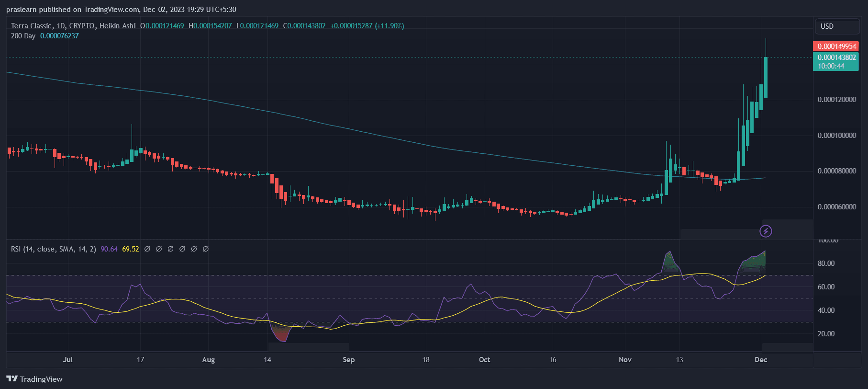Screen dimensions: 868x389
Task: Click the red 0.000149954 price label
Action: 836,46
